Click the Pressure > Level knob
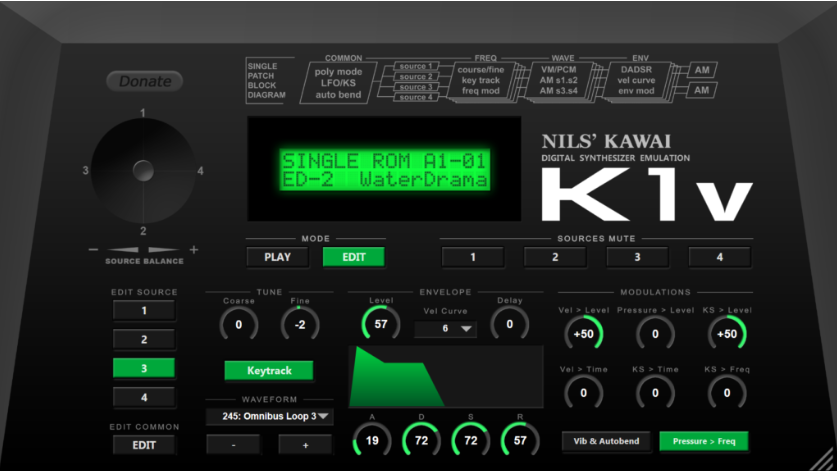This screenshot has height=471, width=837. click(655, 334)
